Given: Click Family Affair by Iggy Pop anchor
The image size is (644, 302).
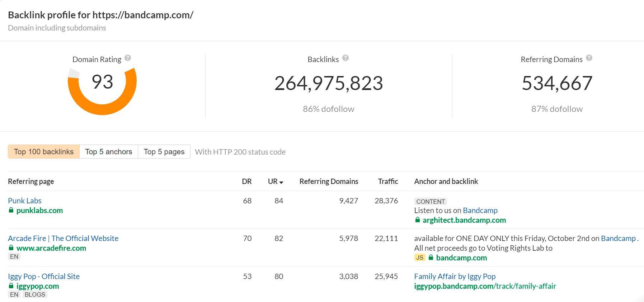Looking at the screenshot, I should pos(455,277).
